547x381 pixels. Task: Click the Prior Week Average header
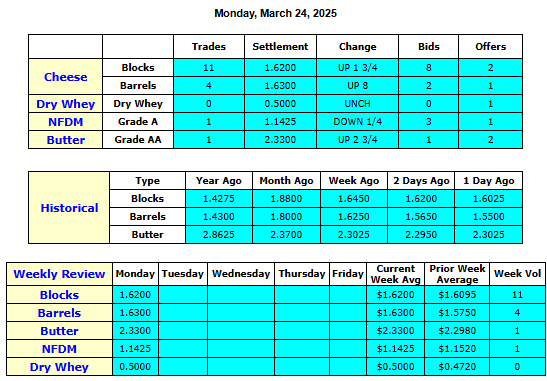(x=457, y=274)
